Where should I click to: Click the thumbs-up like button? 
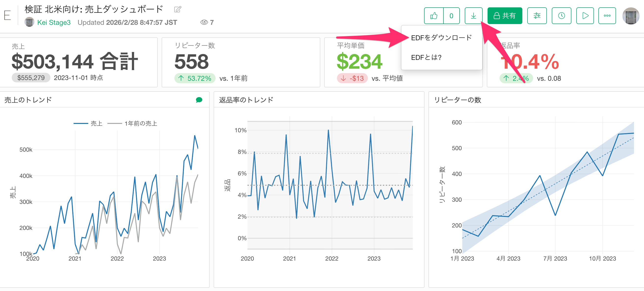tap(434, 16)
